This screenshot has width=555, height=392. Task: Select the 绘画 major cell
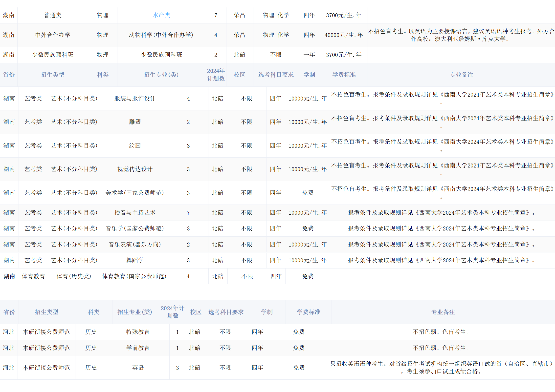coord(135,146)
